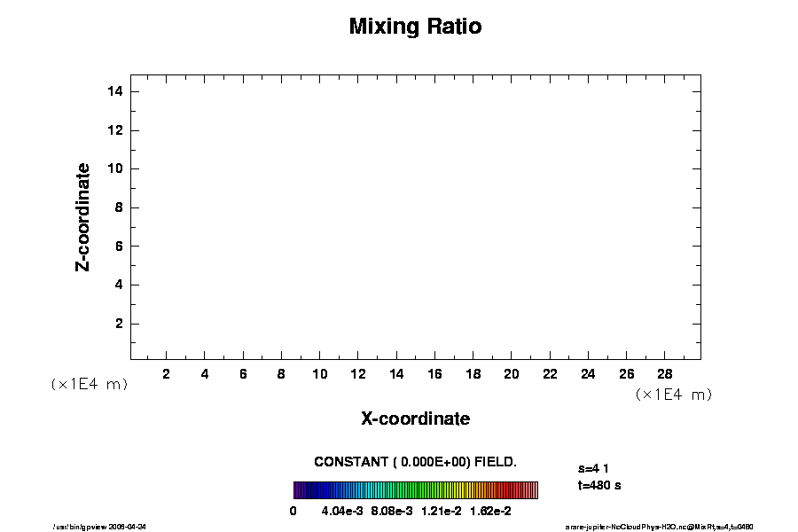
Task: Click the right "(×1E4 m)" unit label
Action: [x=674, y=394]
